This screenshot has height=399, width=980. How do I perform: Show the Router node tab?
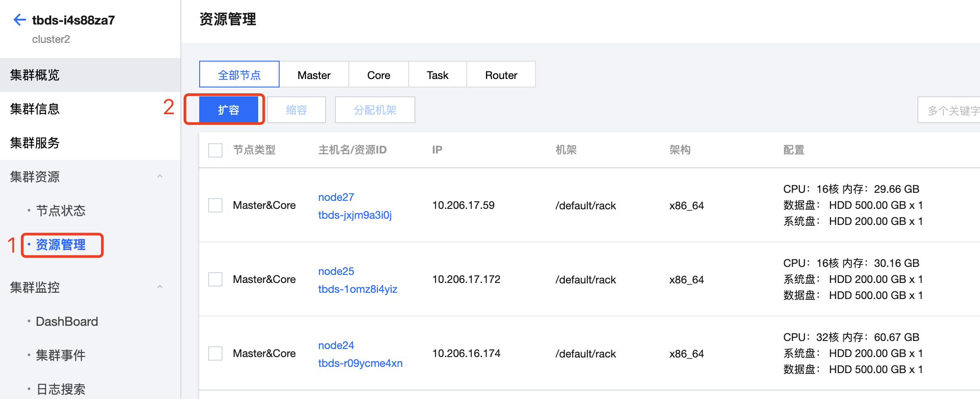(x=501, y=75)
